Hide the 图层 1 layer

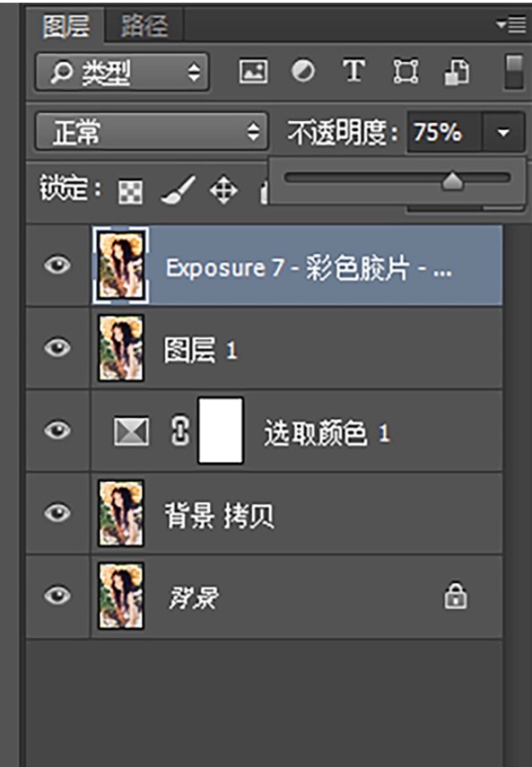57,348
